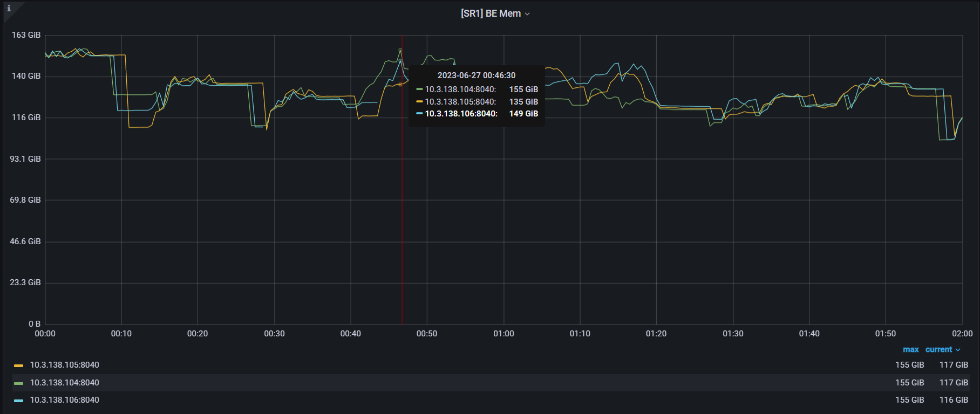
Task: Toggle the 10.3.138.104:8040 series in the legend
Action: click(64, 383)
